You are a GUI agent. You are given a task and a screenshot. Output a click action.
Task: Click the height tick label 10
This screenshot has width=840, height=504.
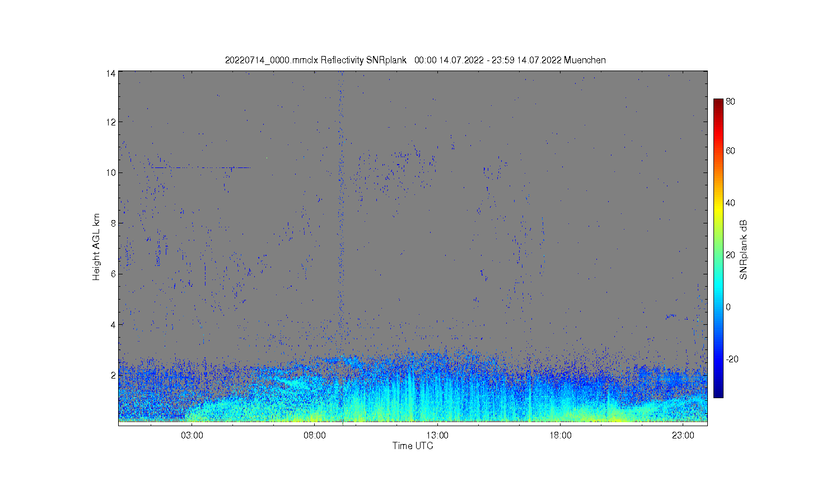tap(111, 172)
